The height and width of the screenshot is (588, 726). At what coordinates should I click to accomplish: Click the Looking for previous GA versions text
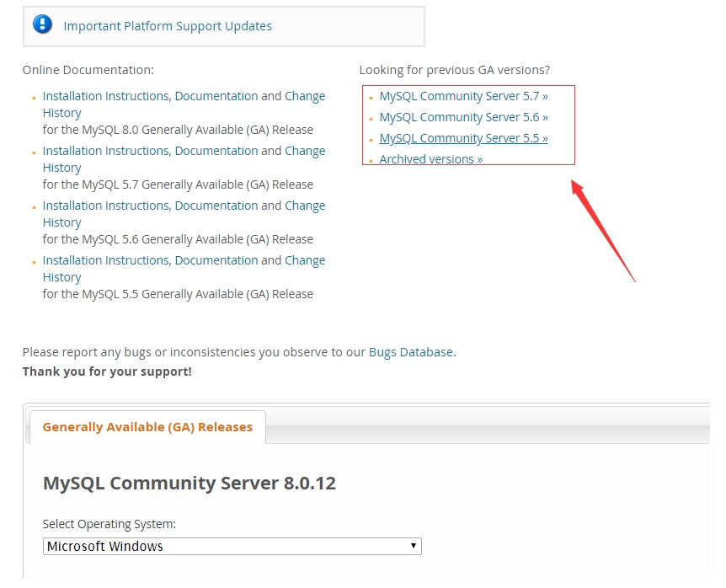[455, 70]
